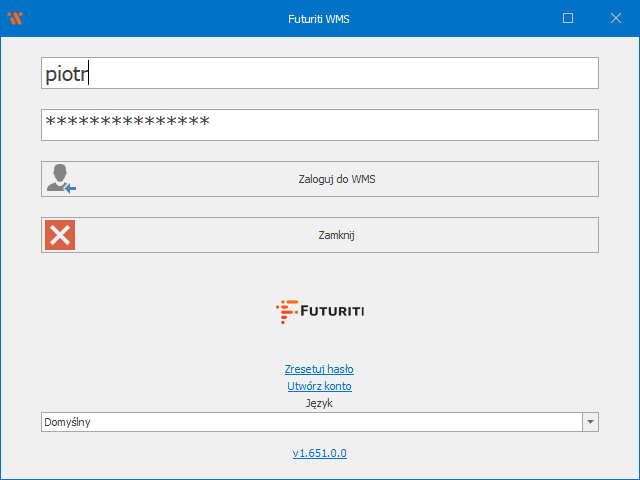Image resolution: width=640 pixels, height=480 pixels.
Task: Expand the language dropdown arrow
Action: [x=590, y=422]
